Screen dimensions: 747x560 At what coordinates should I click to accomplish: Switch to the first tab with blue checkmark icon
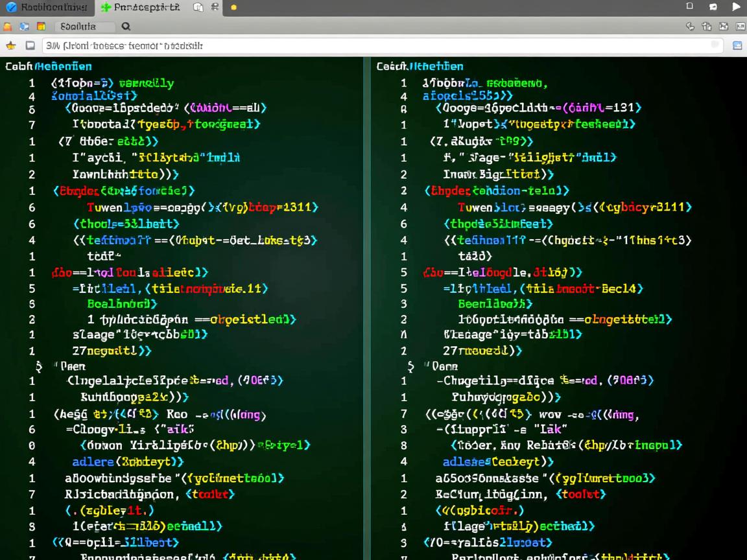tap(47, 8)
